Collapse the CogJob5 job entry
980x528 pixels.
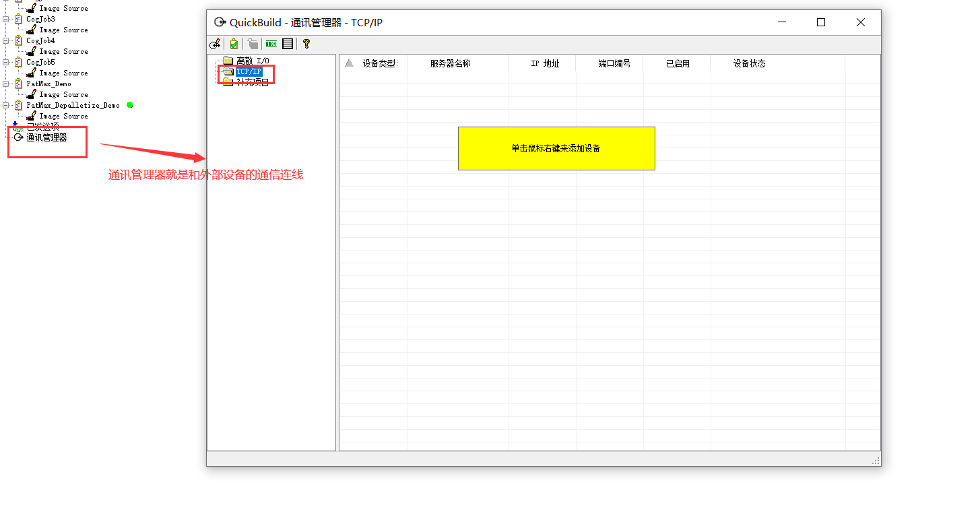click(6, 61)
